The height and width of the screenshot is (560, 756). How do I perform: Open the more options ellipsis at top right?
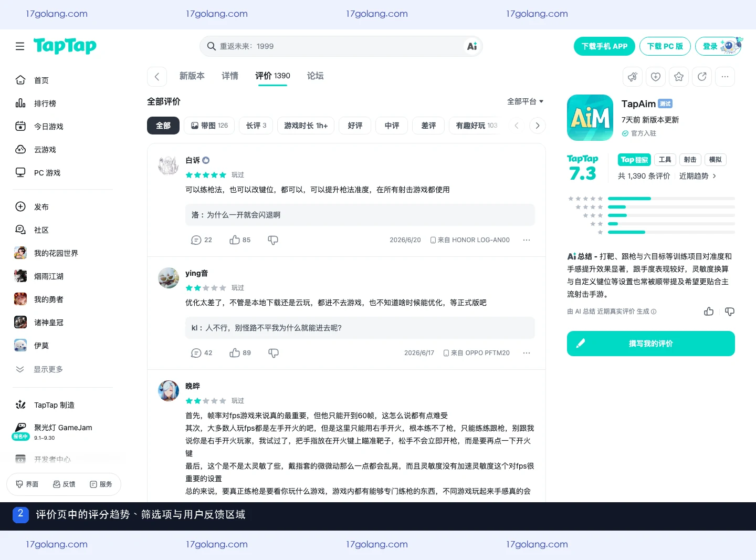click(x=725, y=77)
